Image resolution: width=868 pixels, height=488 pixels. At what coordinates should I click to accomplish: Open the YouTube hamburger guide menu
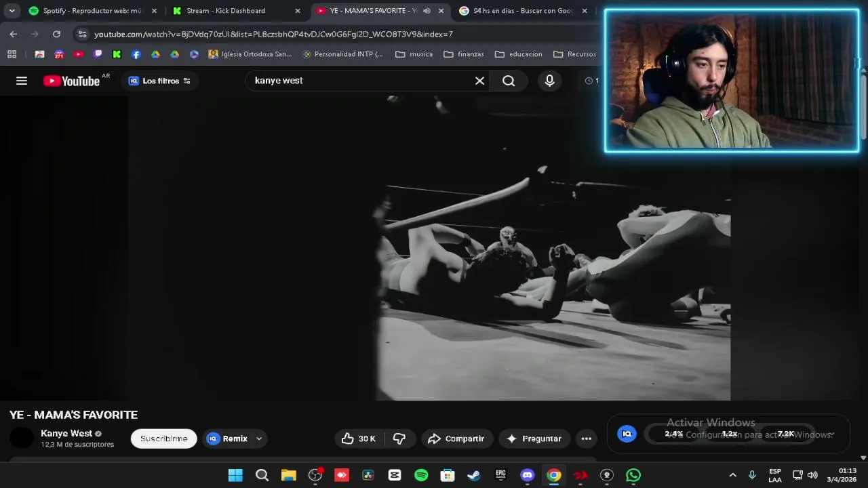(x=22, y=81)
